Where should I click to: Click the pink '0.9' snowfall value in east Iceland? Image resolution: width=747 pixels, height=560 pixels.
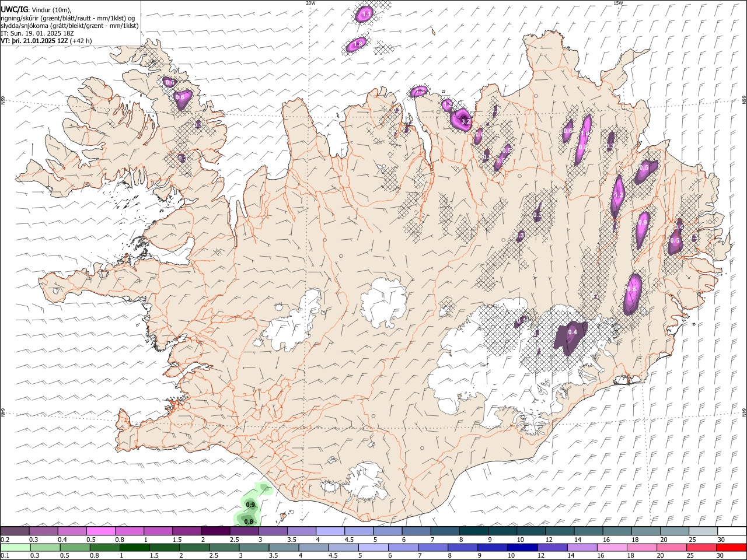(643, 222)
